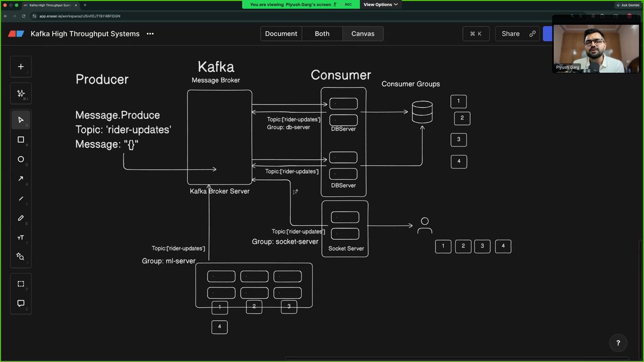Viewport: 644px width, 362px height.
Task: Select the 'Group: ml-server' label
Action: [169, 261]
